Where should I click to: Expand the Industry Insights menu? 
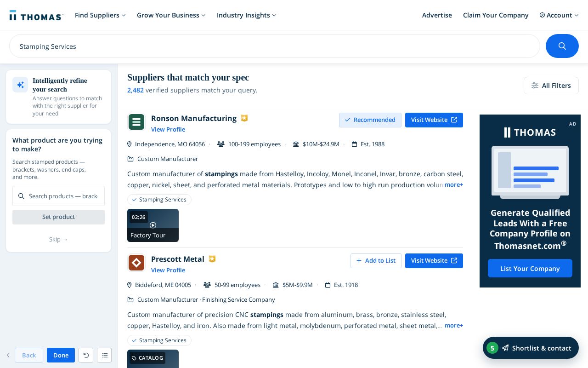(x=247, y=15)
